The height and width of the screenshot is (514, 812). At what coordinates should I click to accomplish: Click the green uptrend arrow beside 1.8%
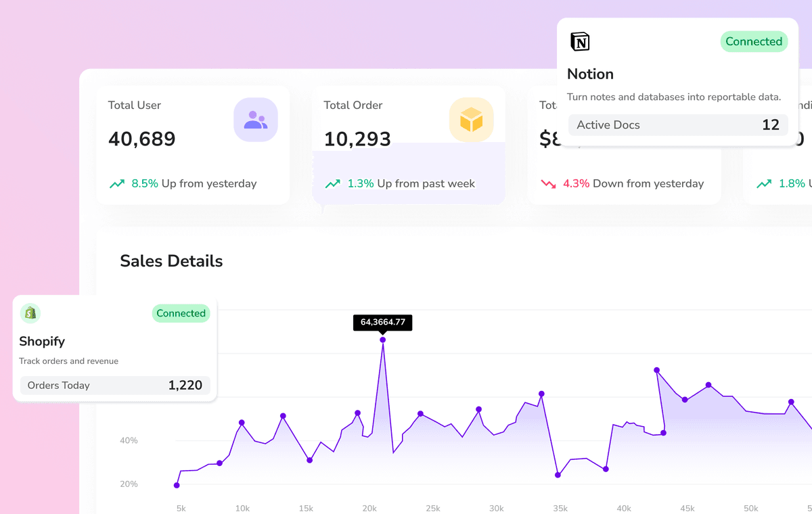coord(764,183)
